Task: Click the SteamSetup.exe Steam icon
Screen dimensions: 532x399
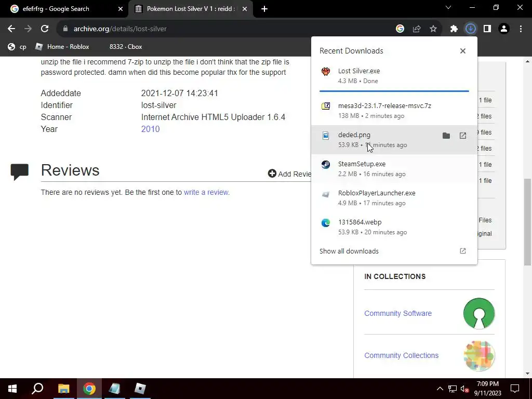Action: click(326, 165)
